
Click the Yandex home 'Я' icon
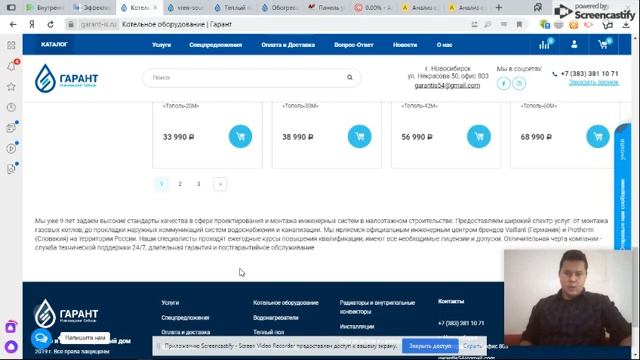tap(32, 24)
